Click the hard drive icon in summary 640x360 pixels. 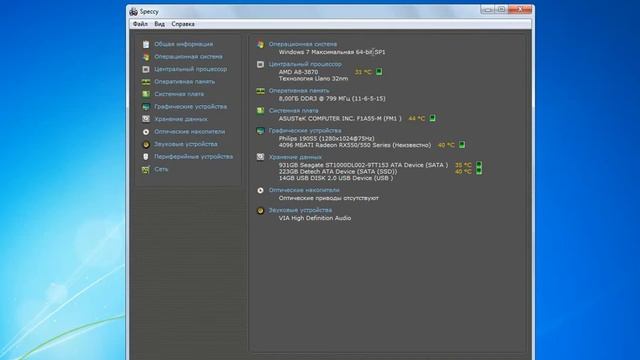pos(260,157)
